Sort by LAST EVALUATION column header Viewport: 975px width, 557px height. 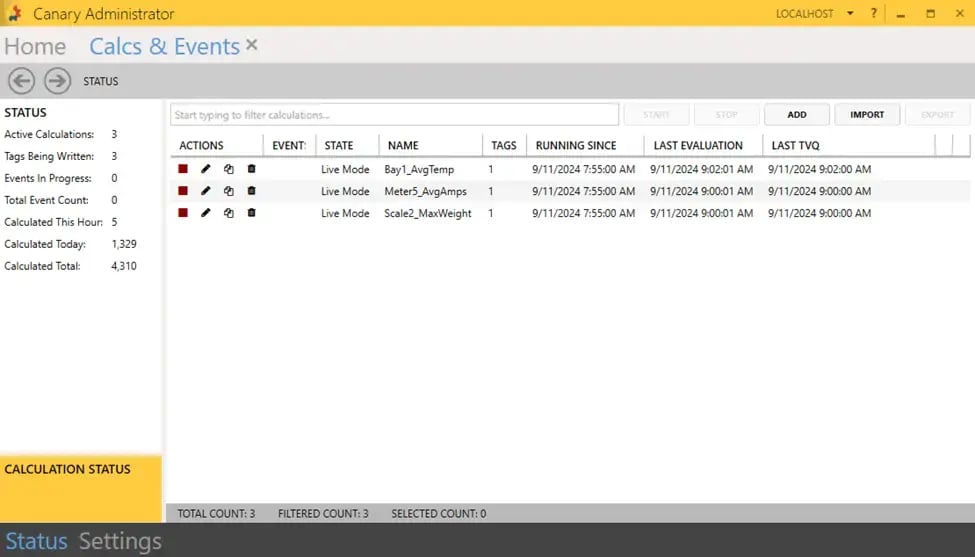point(698,145)
